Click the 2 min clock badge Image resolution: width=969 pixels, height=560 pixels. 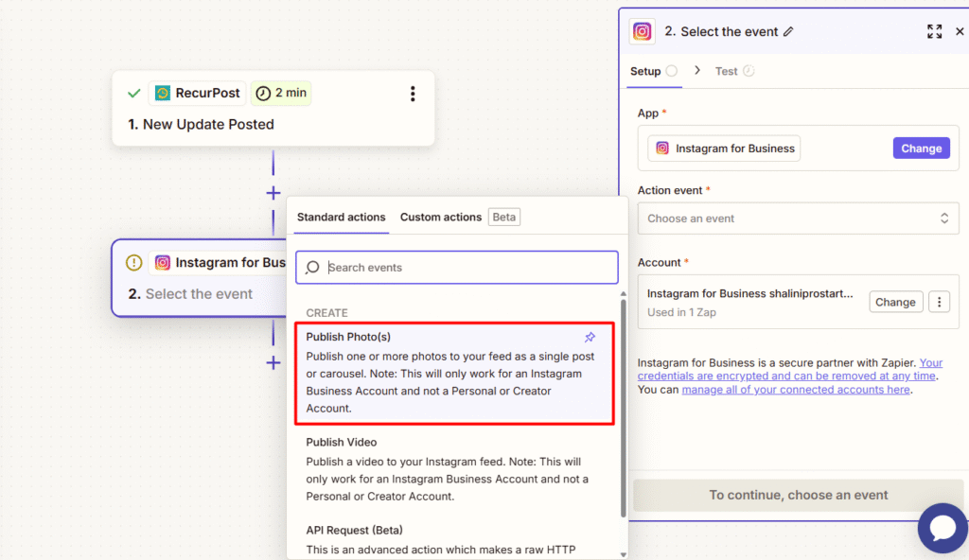click(x=281, y=93)
